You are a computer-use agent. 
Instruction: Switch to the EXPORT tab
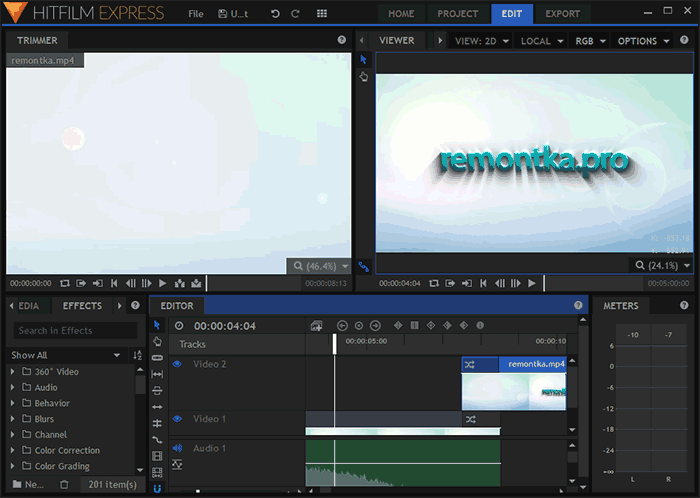pos(562,14)
